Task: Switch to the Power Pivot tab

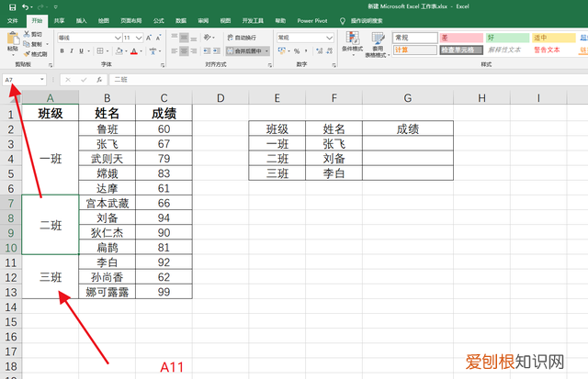Action: point(312,21)
